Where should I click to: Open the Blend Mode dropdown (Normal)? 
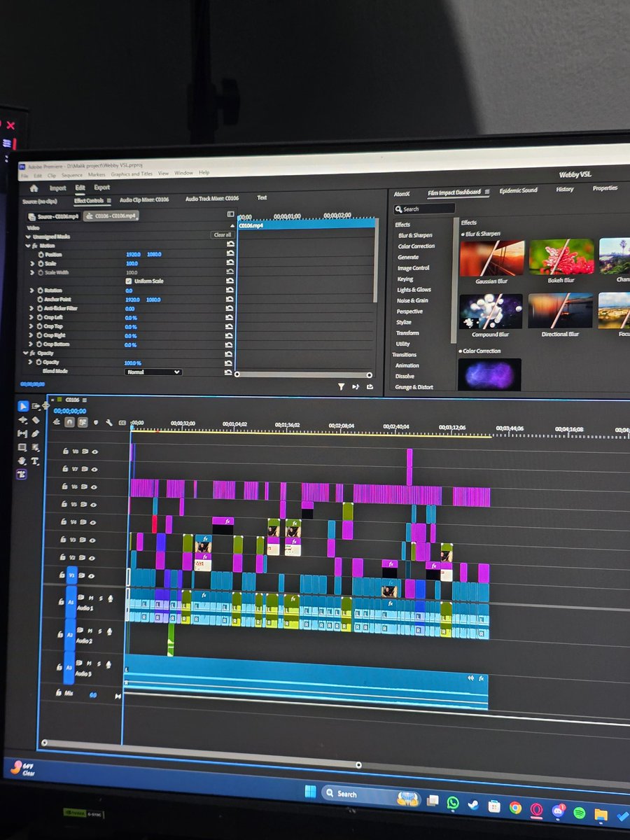coord(153,372)
